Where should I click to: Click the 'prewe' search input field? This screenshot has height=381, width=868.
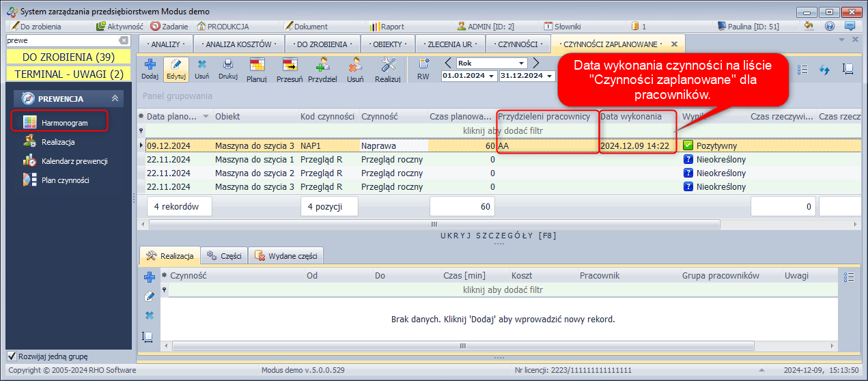pyautogui.click(x=61, y=41)
